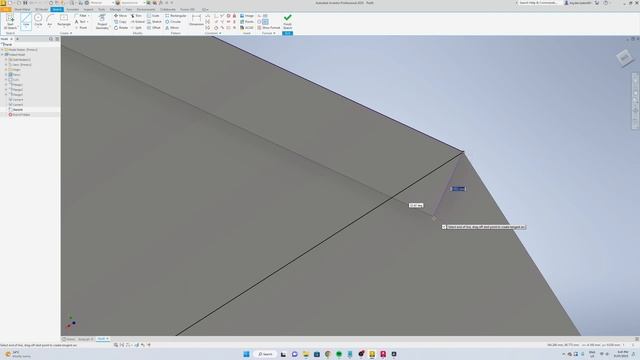This screenshot has height=360, width=640.
Task: Open the Windows Start menu
Action: pyautogui.click(x=246, y=354)
